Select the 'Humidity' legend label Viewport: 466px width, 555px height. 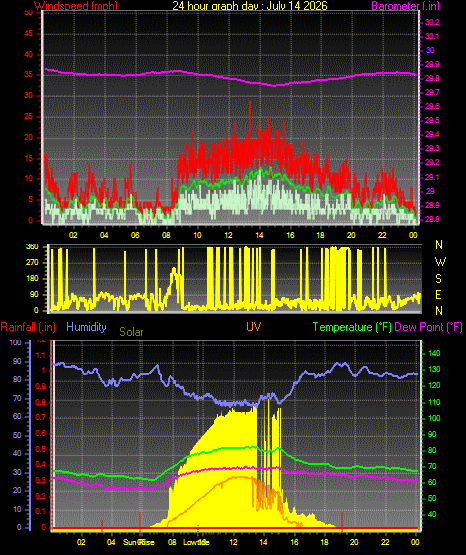[86, 327]
